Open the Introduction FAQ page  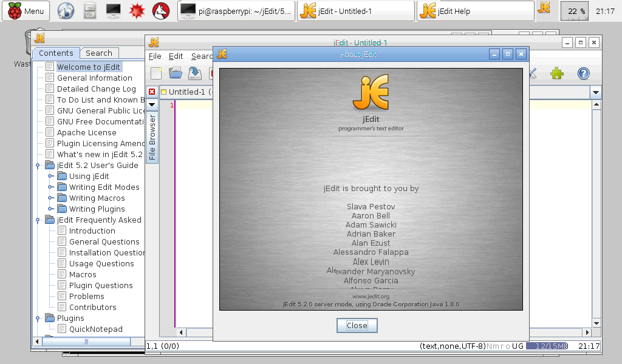click(x=92, y=231)
